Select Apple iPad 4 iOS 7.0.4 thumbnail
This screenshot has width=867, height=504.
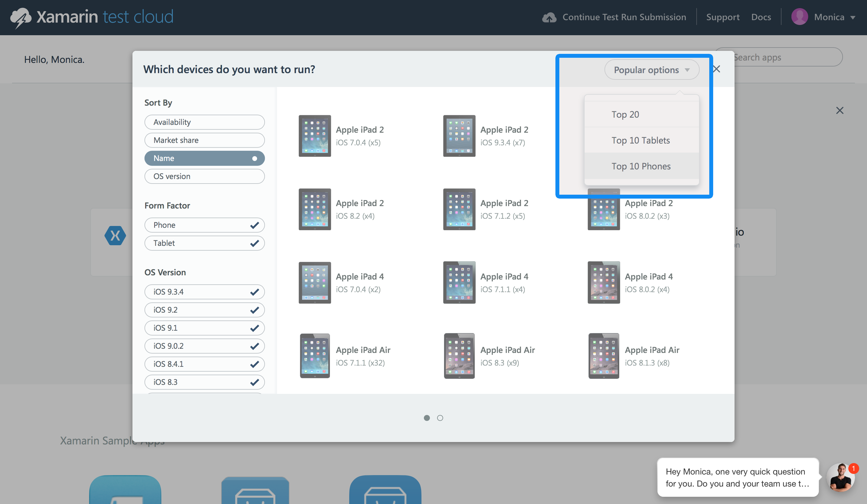click(315, 283)
